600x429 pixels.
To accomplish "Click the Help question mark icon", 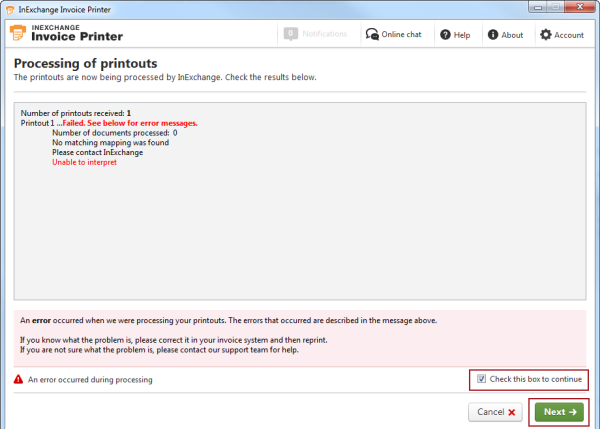I will (x=445, y=35).
